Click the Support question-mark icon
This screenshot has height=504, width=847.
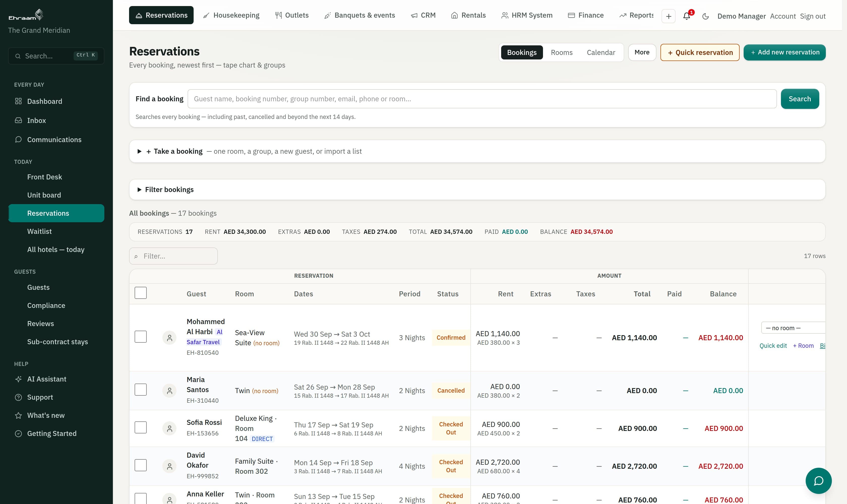point(18,397)
